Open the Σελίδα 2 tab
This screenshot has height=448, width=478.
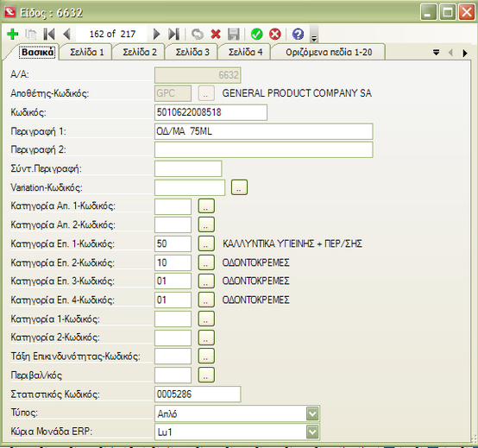tap(139, 52)
